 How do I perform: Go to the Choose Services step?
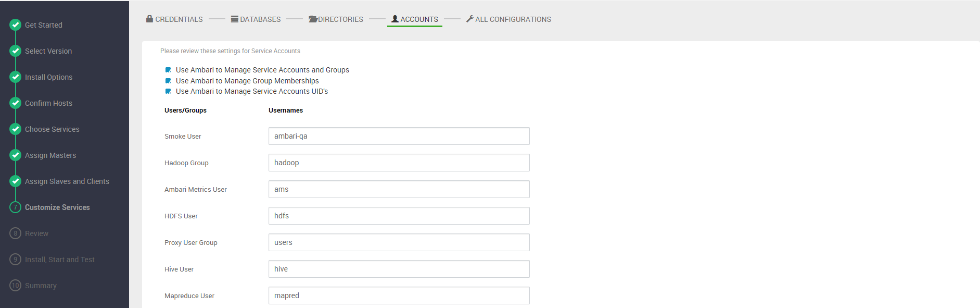pos(52,129)
